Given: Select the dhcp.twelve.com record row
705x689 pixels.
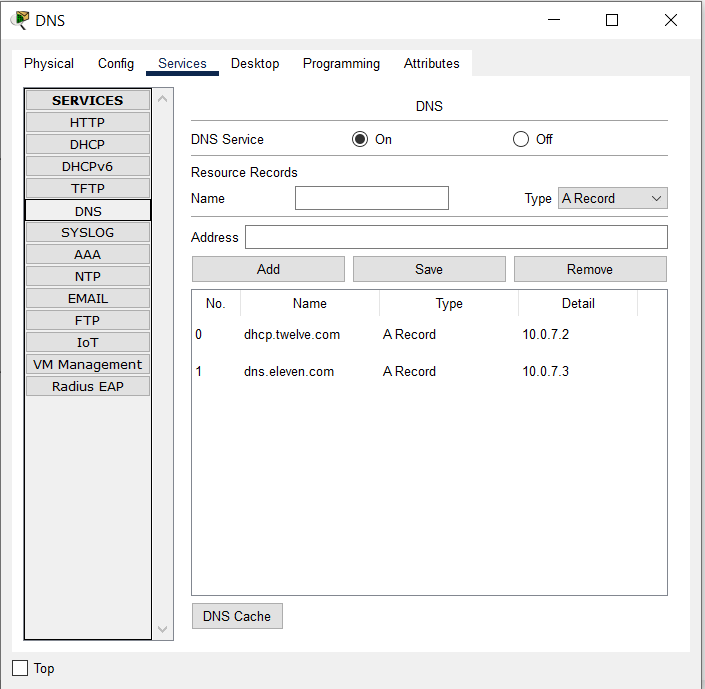Looking at the screenshot, I should click(x=429, y=335).
